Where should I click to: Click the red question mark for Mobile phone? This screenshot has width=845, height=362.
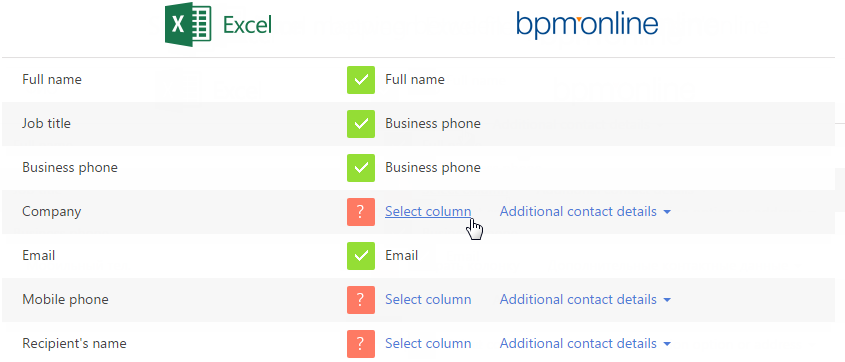(361, 300)
